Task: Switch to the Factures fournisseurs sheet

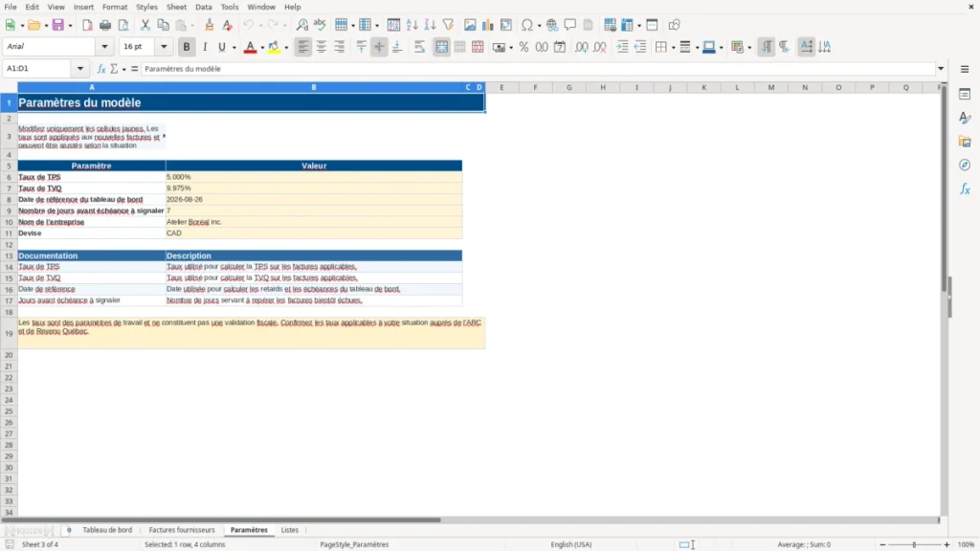Action: 182,530
